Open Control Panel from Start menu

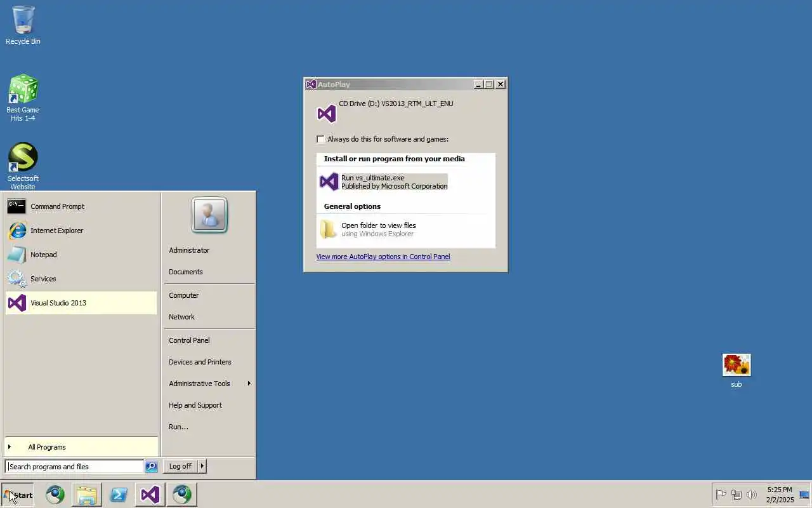[209, 340]
